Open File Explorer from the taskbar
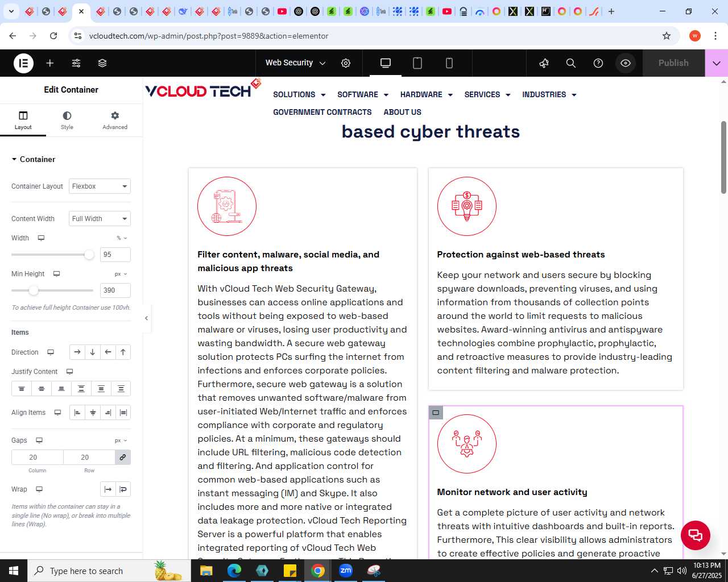The width and height of the screenshot is (728, 582). click(x=206, y=571)
